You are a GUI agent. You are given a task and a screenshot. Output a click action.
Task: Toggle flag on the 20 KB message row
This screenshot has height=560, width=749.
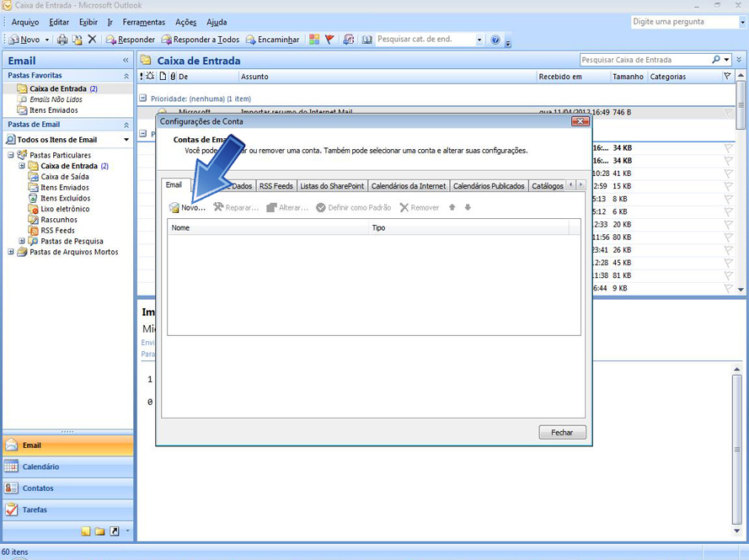[x=728, y=224]
